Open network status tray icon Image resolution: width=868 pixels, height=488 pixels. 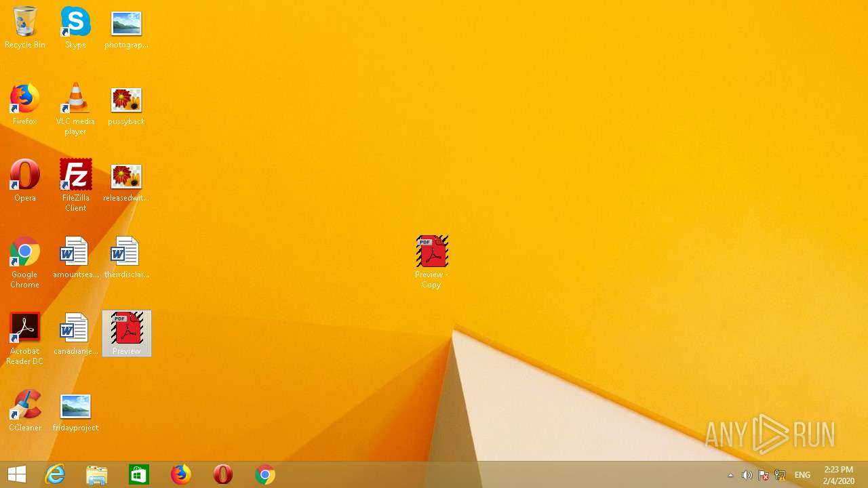coord(780,475)
